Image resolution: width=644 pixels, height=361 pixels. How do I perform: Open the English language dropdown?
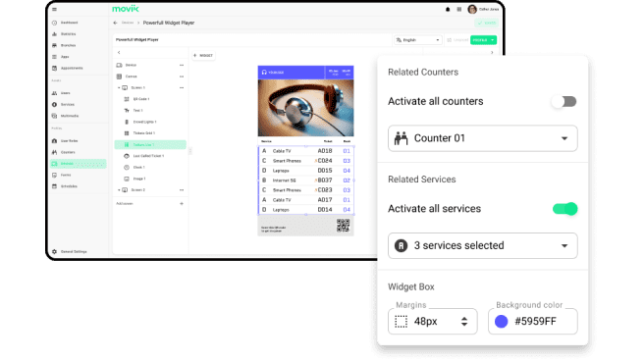417,40
